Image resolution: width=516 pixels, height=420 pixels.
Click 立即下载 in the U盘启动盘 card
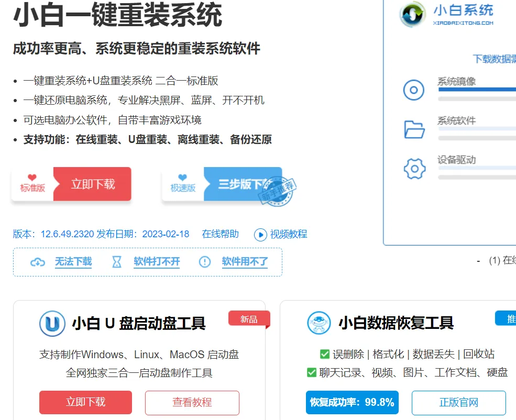pos(85,402)
